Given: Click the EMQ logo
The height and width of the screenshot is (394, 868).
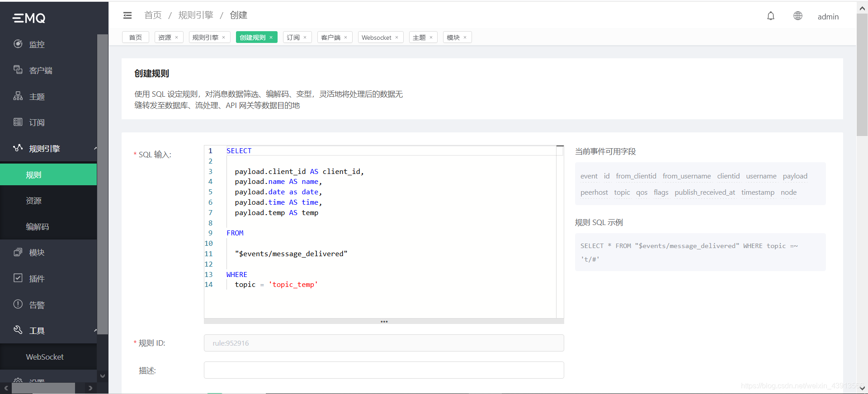Looking at the screenshot, I should [x=29, y=18].
